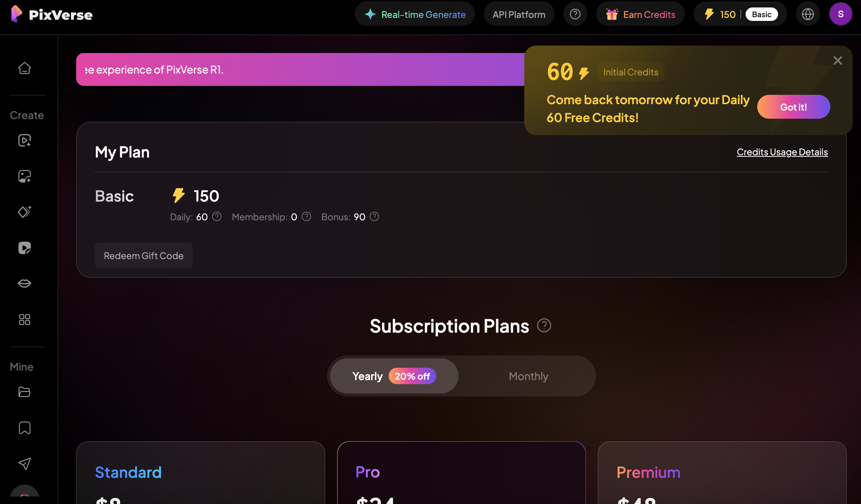Select Yearly 20% off billing option
The height and width of the screenshot is (504, 861).
(394, 376)
